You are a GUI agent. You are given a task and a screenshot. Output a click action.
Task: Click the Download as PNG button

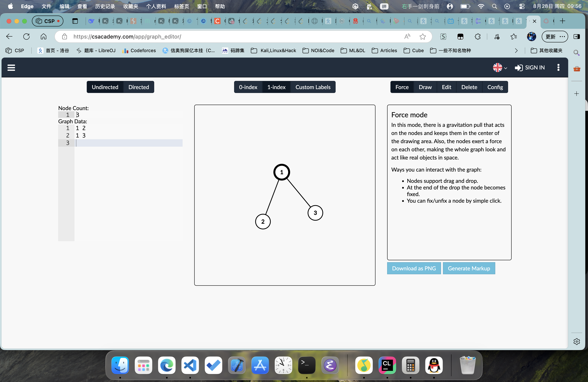point(414,268)
